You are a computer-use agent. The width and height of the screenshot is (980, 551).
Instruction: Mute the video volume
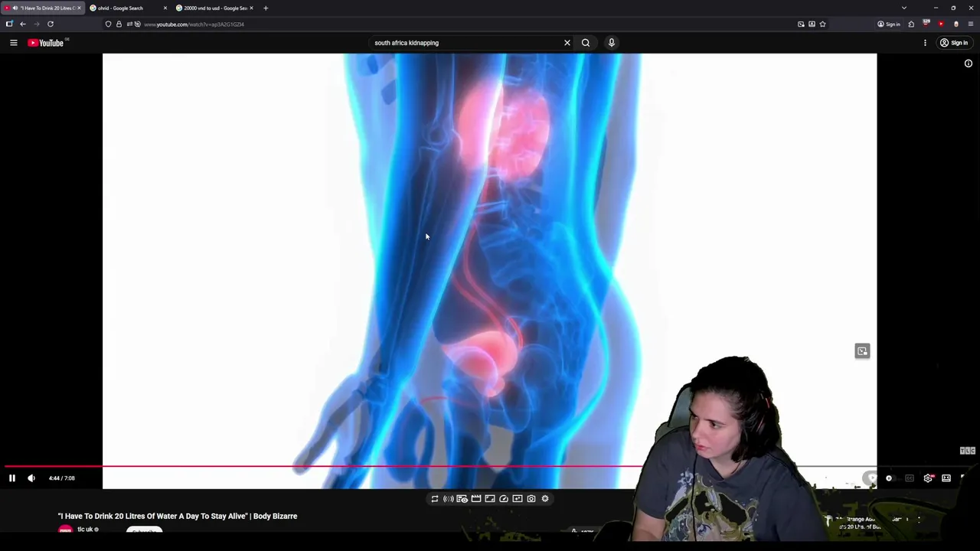point(31,478)
